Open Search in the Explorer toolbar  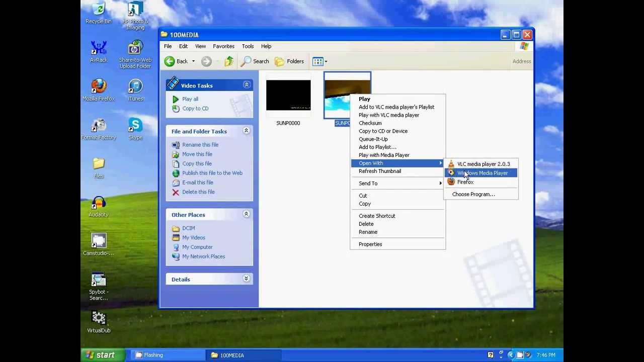pos(255,61)
